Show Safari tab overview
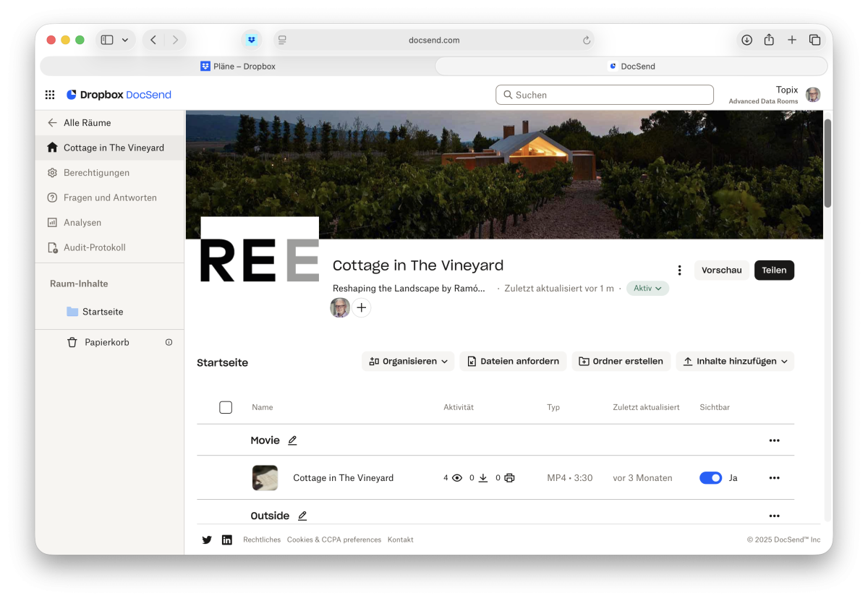This screenshot has width=868, height=601. [x=814, y=40]
